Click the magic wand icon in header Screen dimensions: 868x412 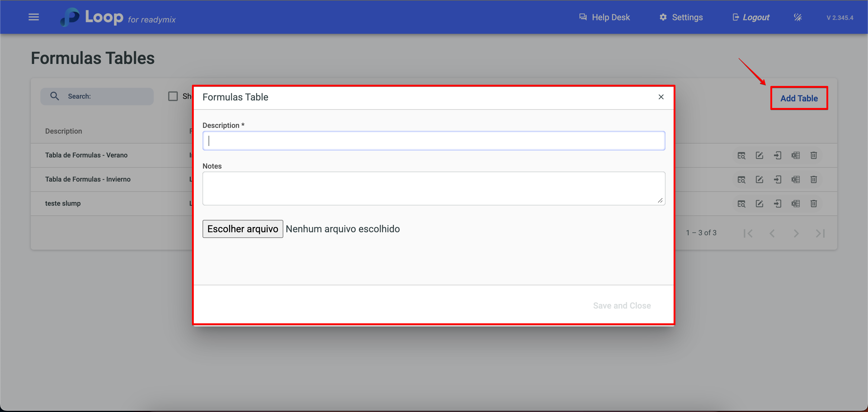pos(797,17)
